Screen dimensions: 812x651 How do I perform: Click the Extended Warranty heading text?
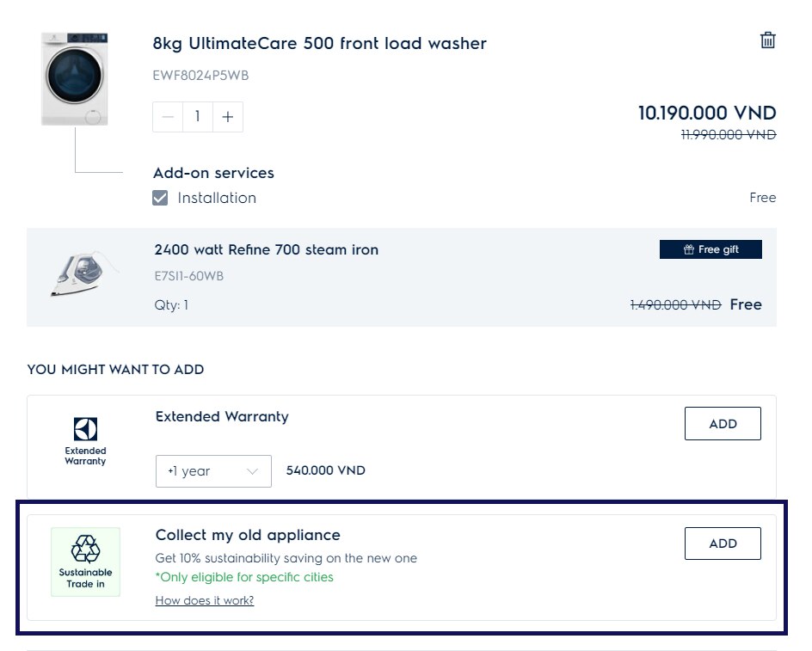tap(222, 417)
